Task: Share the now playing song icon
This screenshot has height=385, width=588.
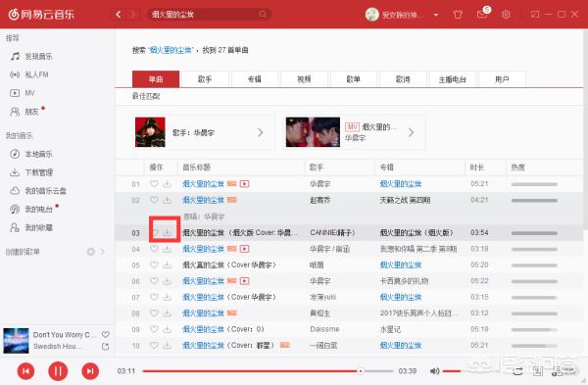Action: click(106, 347)
